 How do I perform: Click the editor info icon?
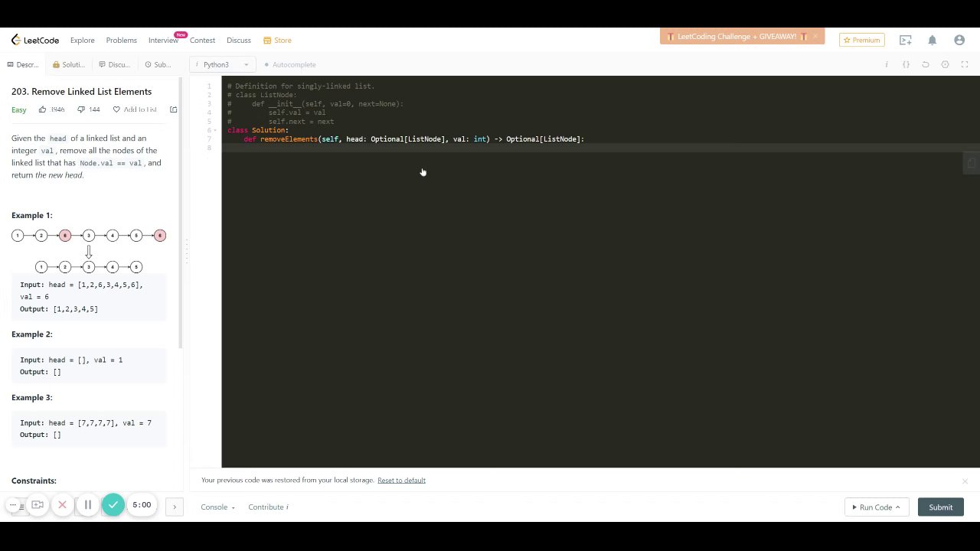click(887, 64)
